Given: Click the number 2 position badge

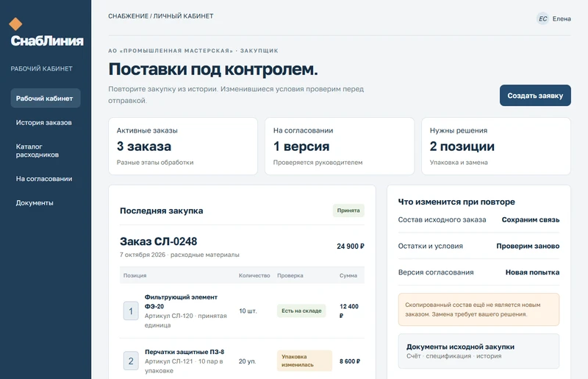Looking at the screenshot, I should coord(131,361).
